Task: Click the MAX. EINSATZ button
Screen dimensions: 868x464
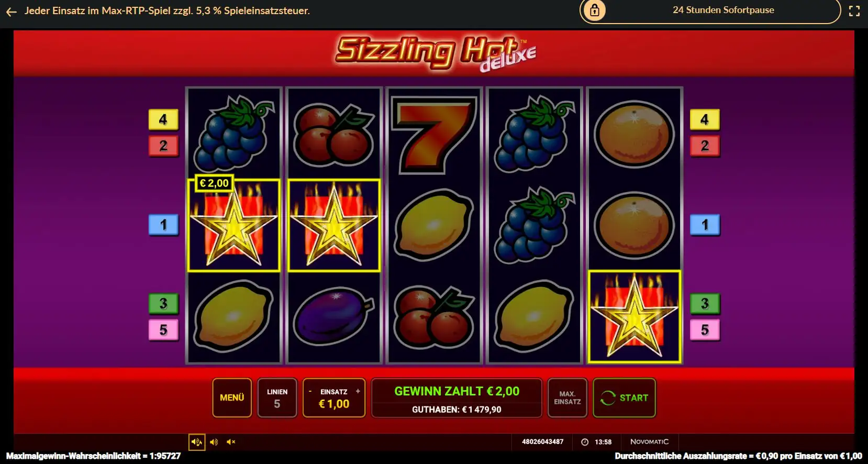Action: click(x=567, y=397)
